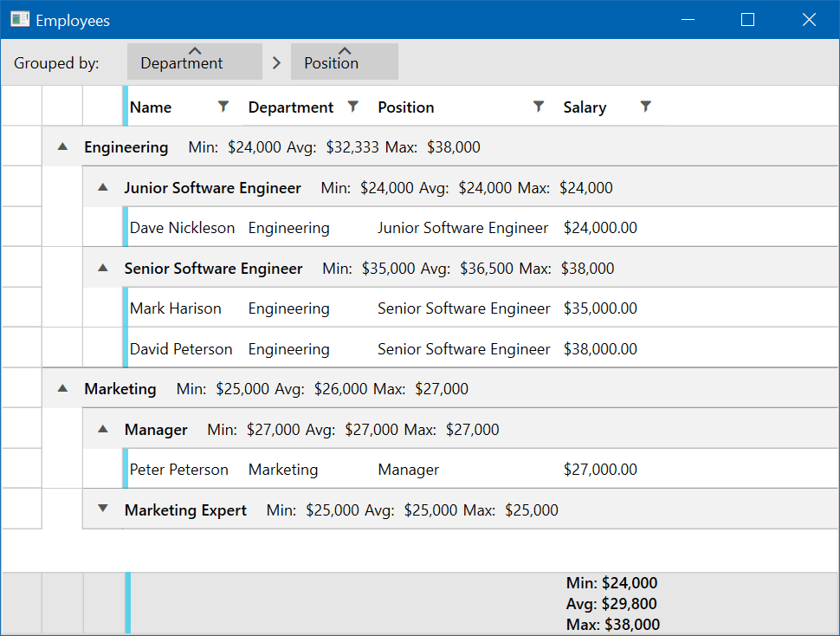Sort by the Position column header
Viewport: 840px width, 636px height.
(x=406, y=107)
